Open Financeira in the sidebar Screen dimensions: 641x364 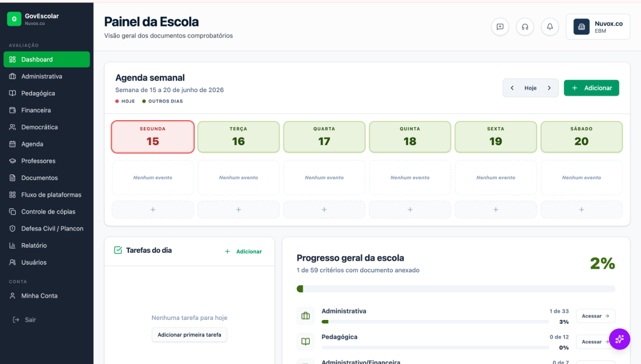click(47, 110)
